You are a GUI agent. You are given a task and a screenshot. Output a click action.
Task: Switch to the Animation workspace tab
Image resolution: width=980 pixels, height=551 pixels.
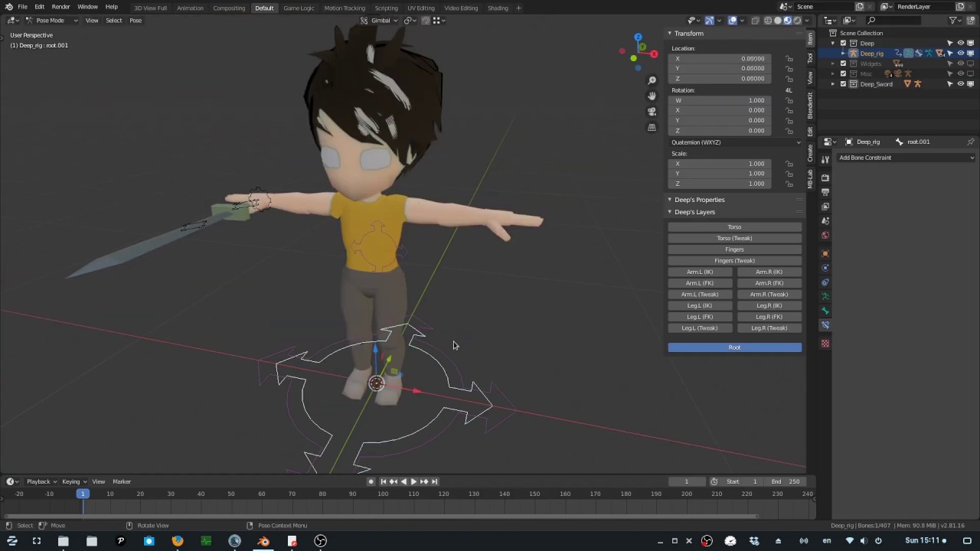click(190, 8)
